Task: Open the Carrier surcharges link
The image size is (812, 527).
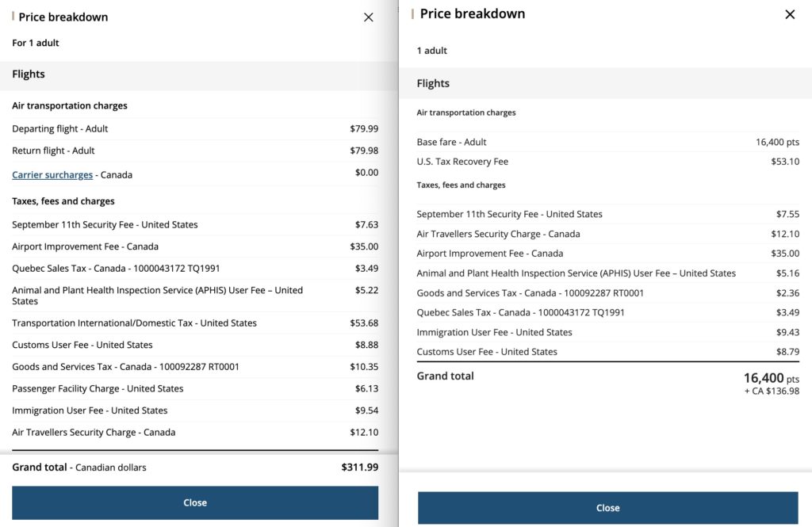Action: tap(52, 174)
